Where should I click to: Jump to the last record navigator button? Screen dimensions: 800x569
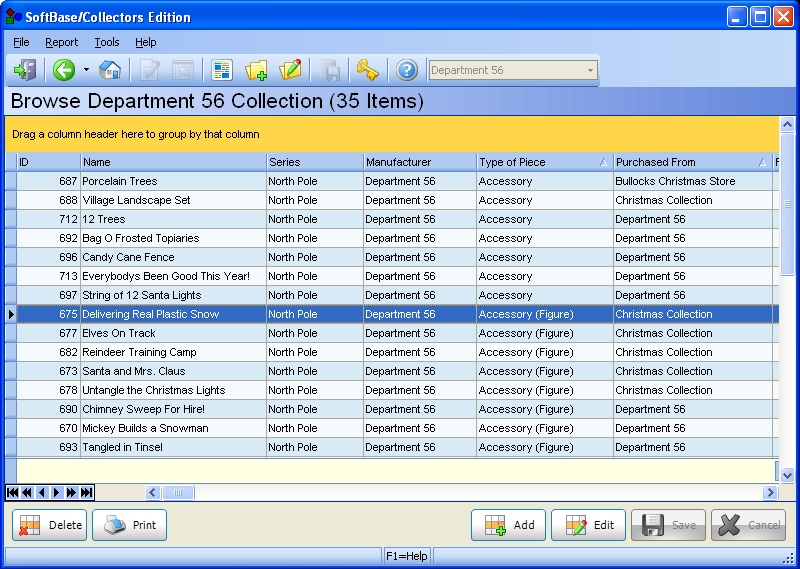(86, 492)
